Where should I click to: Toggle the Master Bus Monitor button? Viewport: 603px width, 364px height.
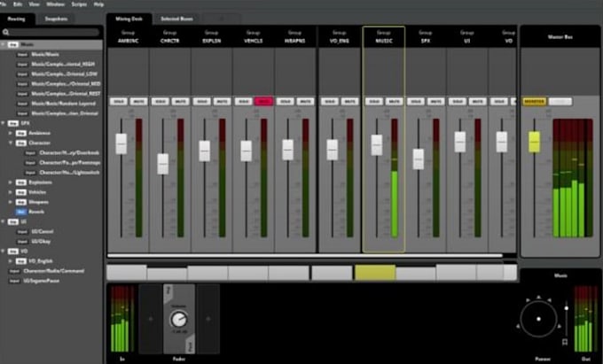[x=534, y=102]
